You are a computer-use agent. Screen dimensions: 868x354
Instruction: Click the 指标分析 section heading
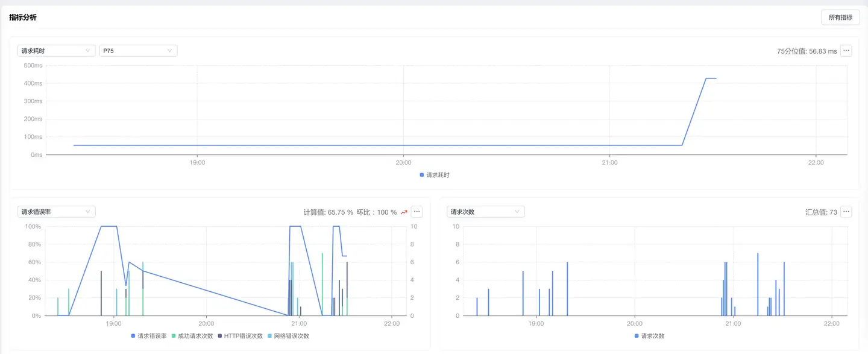(x=23, y=17)
